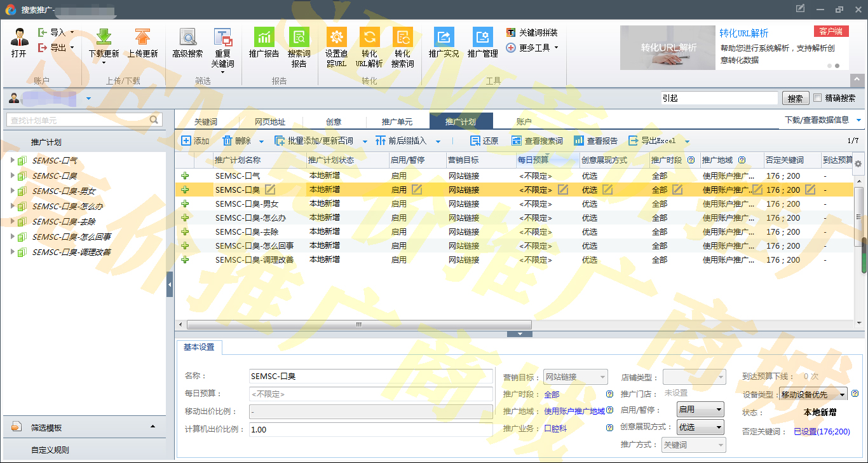
Task: Open 高级搜索 advanced search tool
Action: click(x=187, y=38)
